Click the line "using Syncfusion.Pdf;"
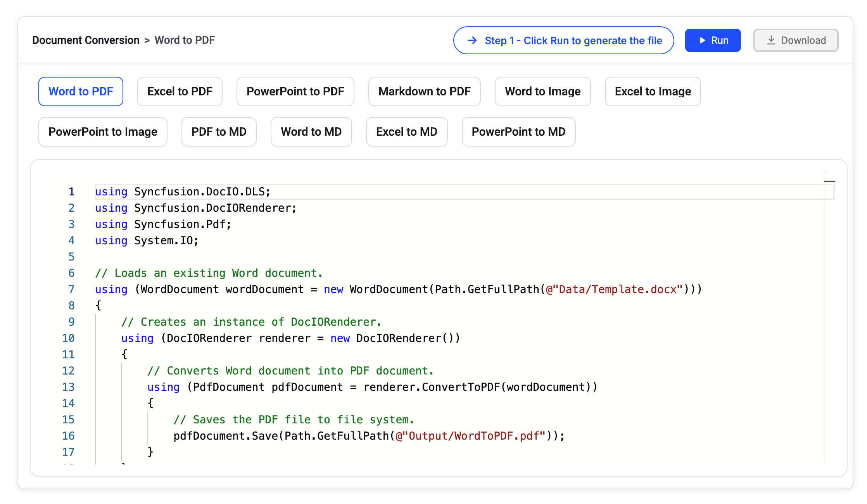 pyautogui.click(x=163, y=224)
